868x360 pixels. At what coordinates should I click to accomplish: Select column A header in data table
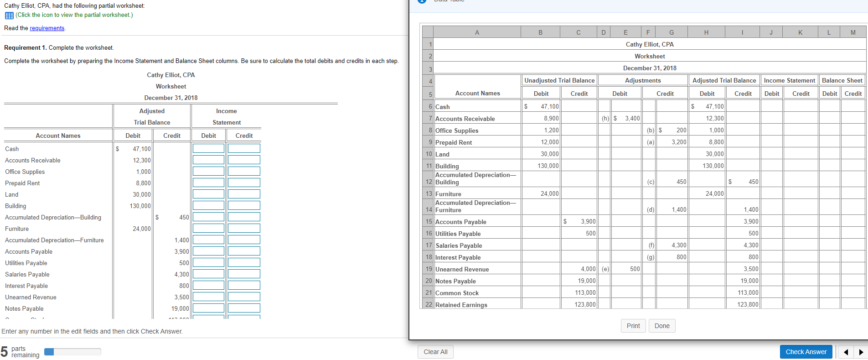click(477, 32)
